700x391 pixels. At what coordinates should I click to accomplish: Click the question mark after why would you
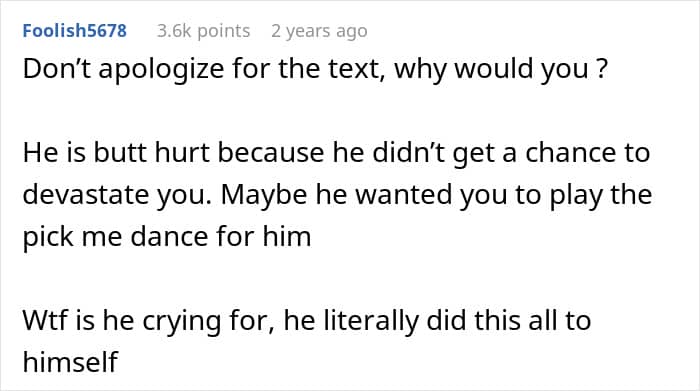(x=602, y=69)
